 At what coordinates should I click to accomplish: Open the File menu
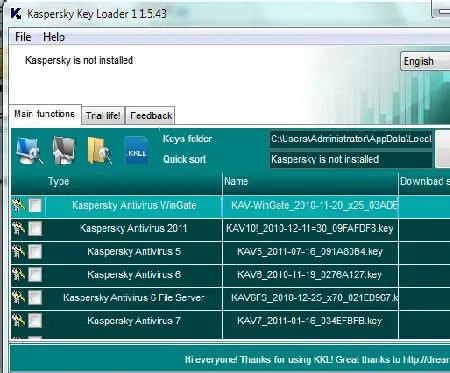[23, 37]
